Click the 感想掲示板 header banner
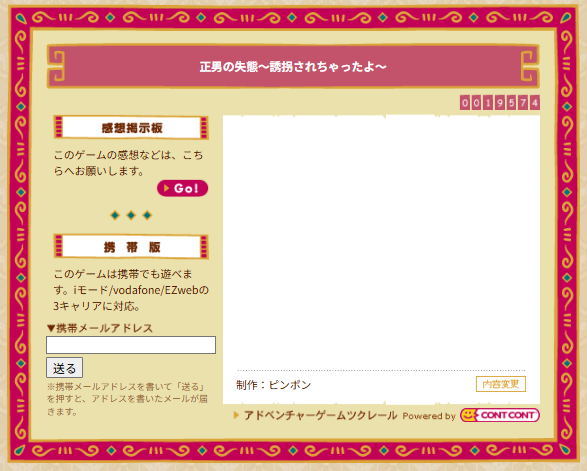This screenshot has height=471, width=587. (131, 128)
